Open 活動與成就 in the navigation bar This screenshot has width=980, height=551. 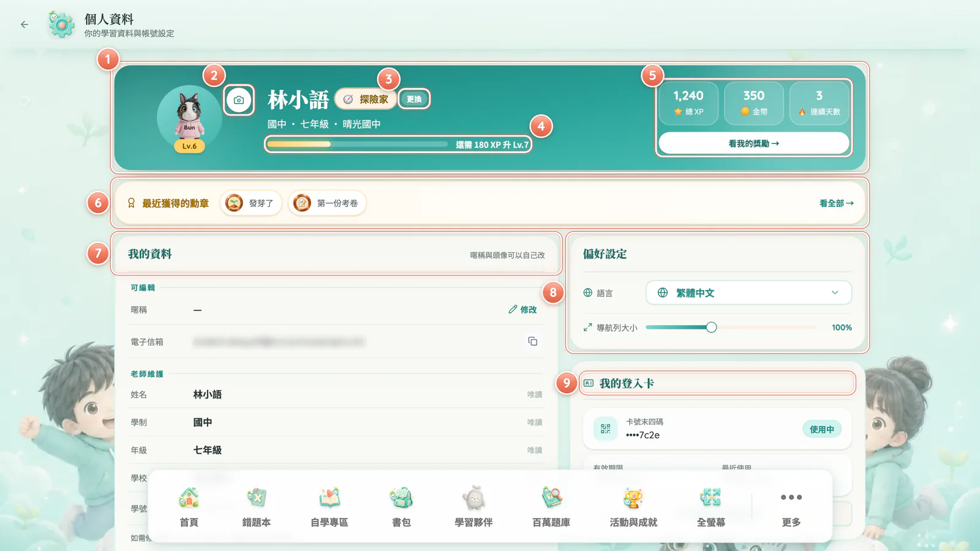(633, 506)
